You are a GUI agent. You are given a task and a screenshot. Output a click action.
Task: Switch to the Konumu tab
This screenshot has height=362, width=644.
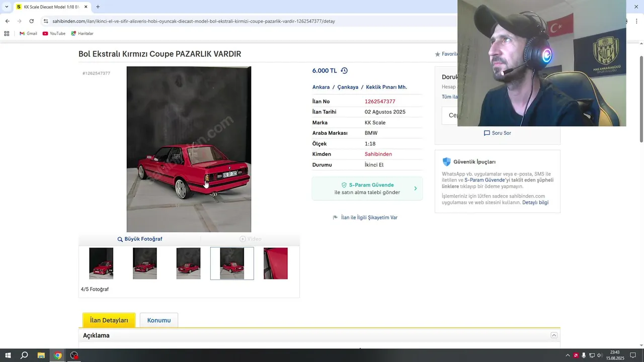(x=159, y=320)
